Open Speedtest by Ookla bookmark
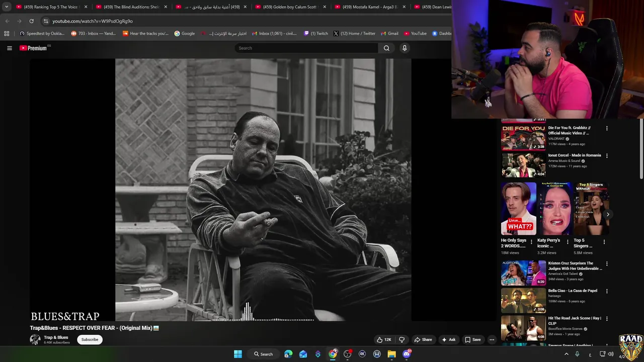 point(42,34)
